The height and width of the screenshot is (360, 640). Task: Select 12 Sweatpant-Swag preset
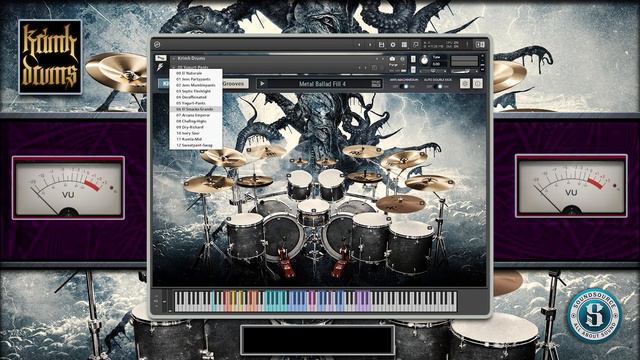(x=196, y=145)
